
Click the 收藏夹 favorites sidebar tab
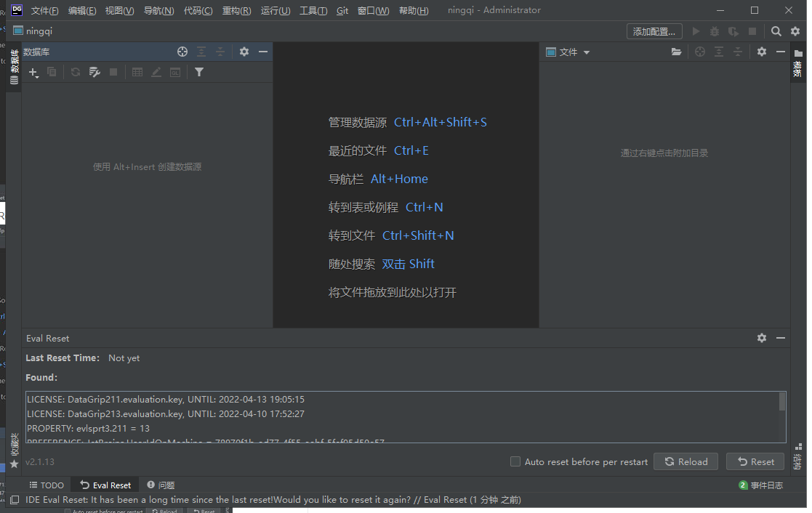14,451
